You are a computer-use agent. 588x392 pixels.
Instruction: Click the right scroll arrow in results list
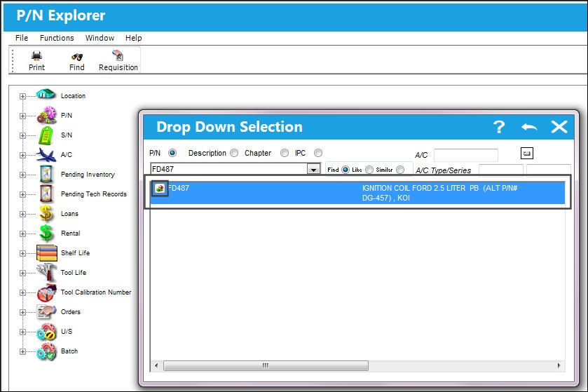(559, 365)
